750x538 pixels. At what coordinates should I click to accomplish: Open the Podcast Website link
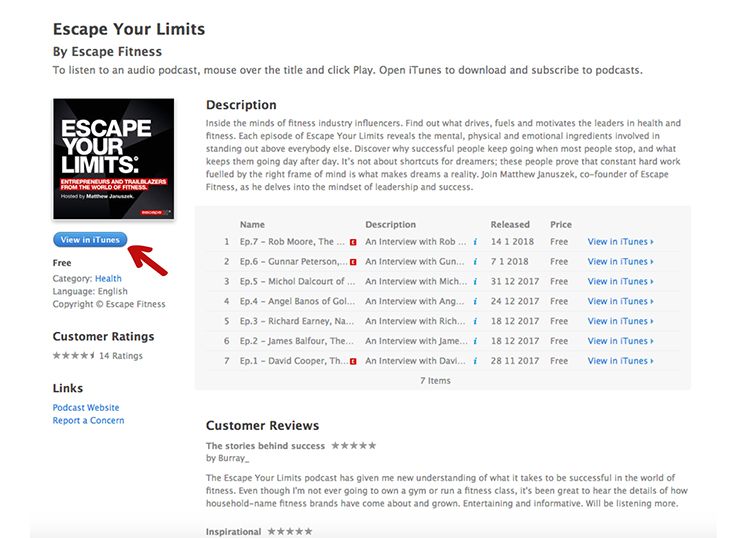pyautogui.click(x=86, y=408)
